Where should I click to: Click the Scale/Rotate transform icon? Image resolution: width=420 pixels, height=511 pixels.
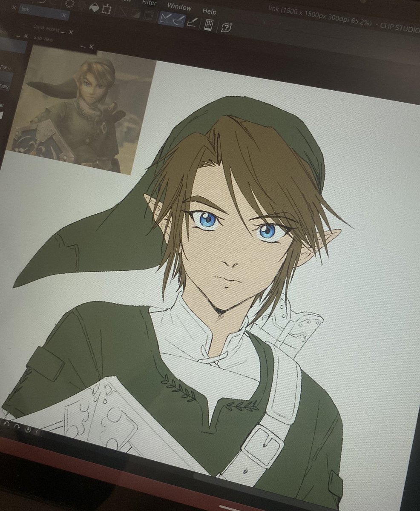tap(106, 9)
